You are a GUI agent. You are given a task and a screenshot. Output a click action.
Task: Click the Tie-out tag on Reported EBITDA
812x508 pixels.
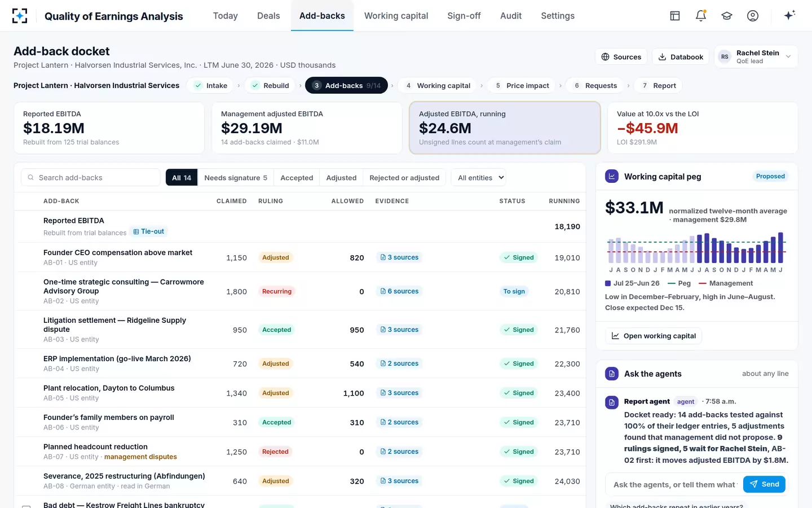149,231
